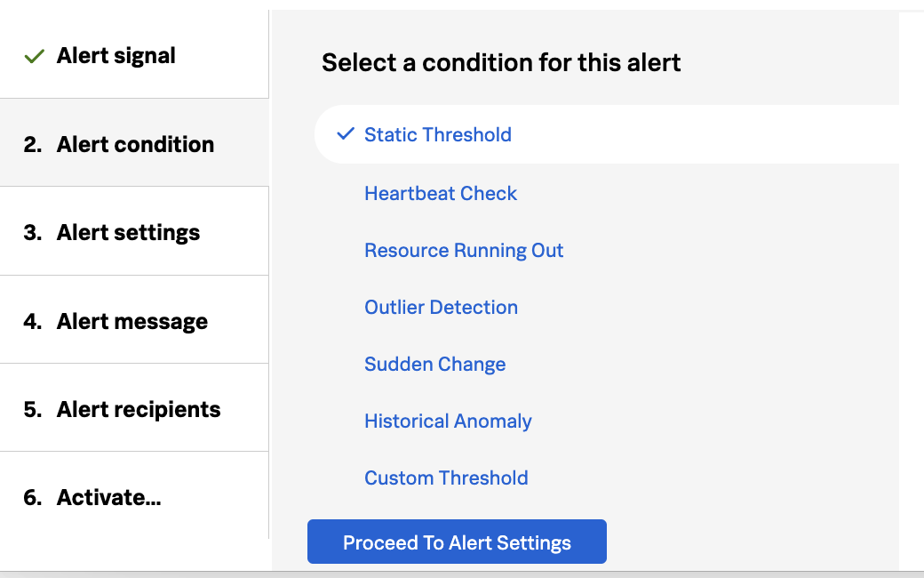Choose the Custom Threshold option
Viewport: 924px width, 578px height.
pos(446,478)
